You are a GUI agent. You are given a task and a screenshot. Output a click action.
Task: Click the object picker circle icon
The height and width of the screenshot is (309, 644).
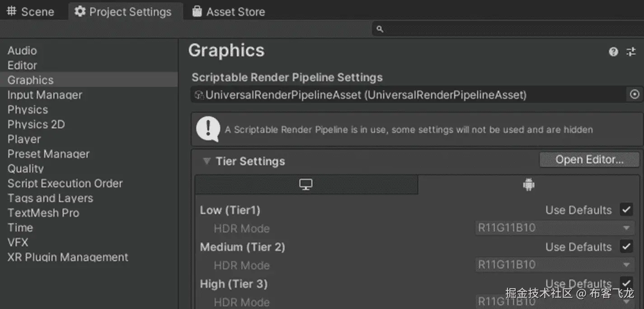[635, 95]
